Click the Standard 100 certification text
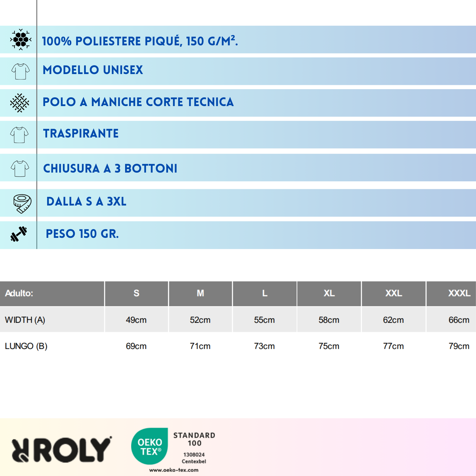Viewport: 476px width, 476px height. (194, 439)
